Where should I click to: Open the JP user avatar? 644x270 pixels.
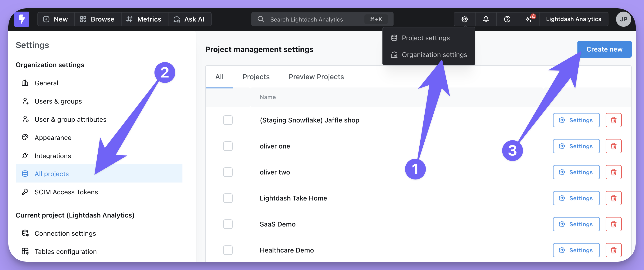point(623,19)
